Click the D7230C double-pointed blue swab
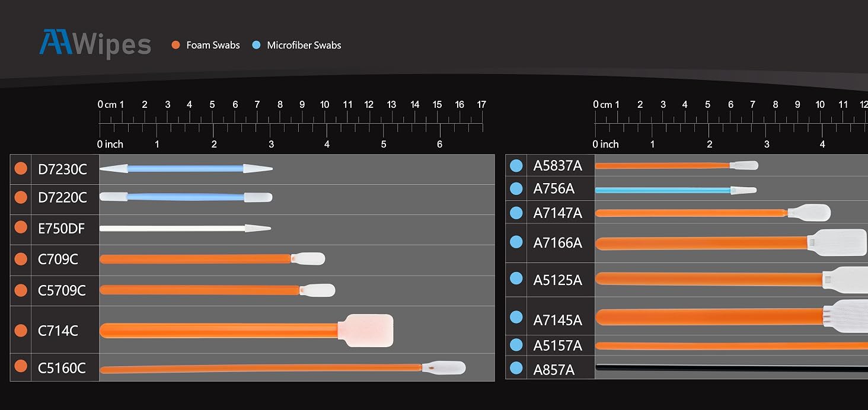The height and width of the screenshot is (410, 868). coord(186,169)
